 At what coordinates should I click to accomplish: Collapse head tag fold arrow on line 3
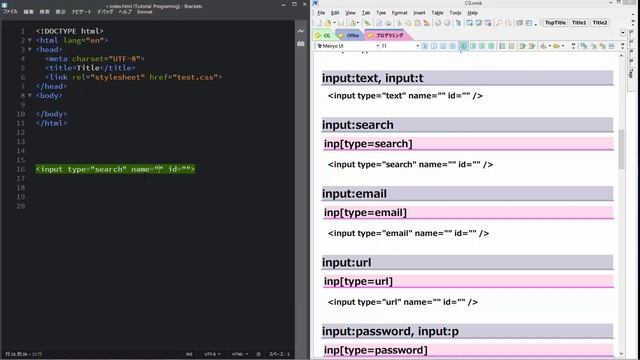click(x=30, y=49)
